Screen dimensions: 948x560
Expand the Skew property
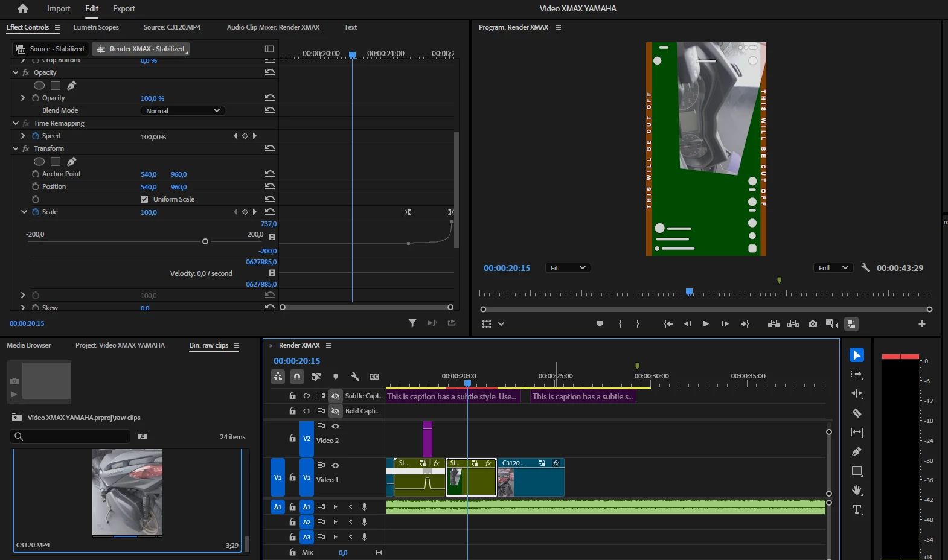(x=23, y=308)
